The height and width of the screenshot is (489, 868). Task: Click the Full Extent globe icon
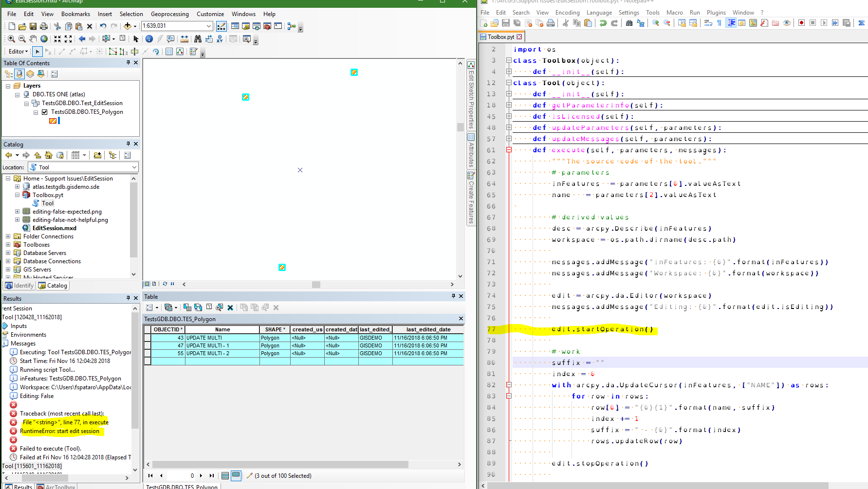tap(44, 38)
